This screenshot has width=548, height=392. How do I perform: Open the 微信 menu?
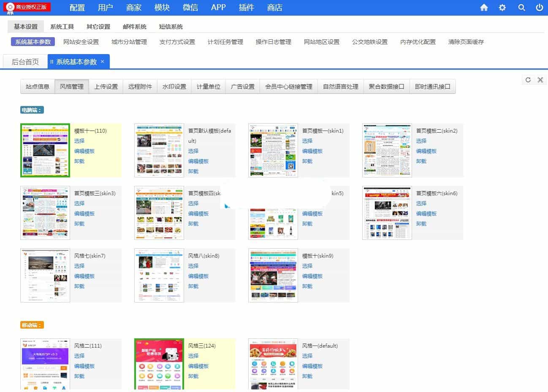coord(190,7)
